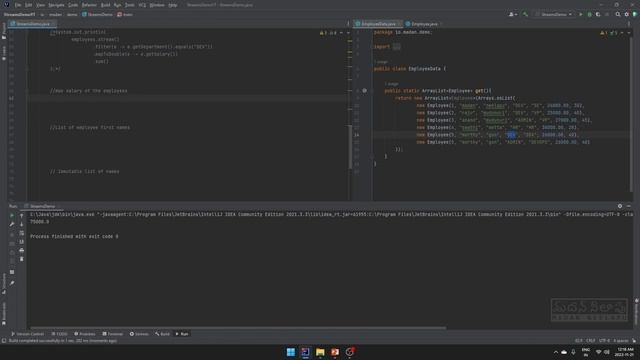Image resolution: width=640 pixels, height=360 pixels.
Task: Open the VCS menu
Action: coord(142,5)
